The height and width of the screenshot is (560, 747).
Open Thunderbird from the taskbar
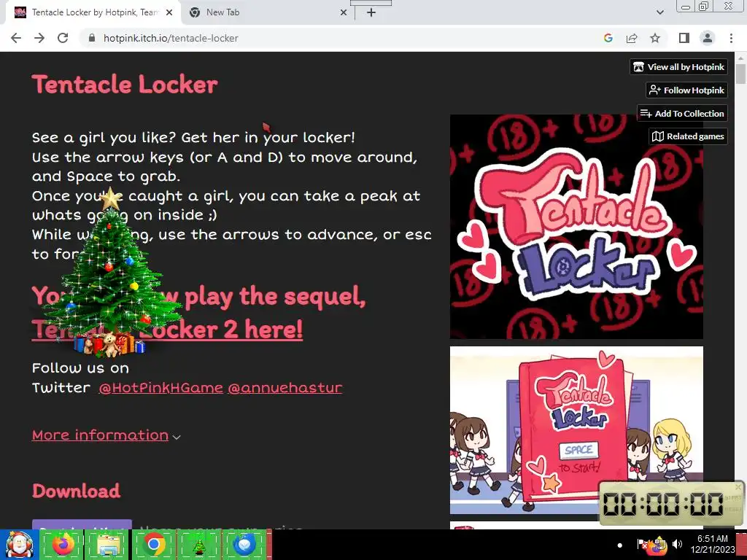pos(244,544)
